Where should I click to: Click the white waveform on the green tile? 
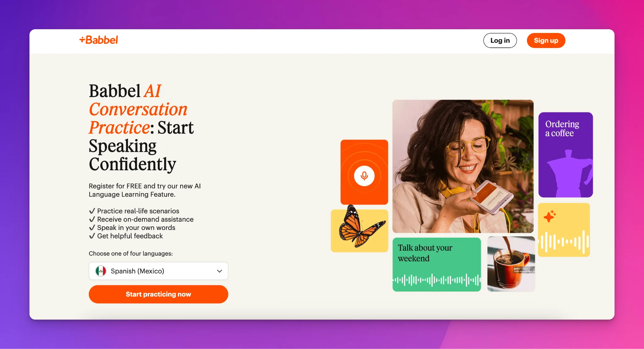[x=437, y=280]
